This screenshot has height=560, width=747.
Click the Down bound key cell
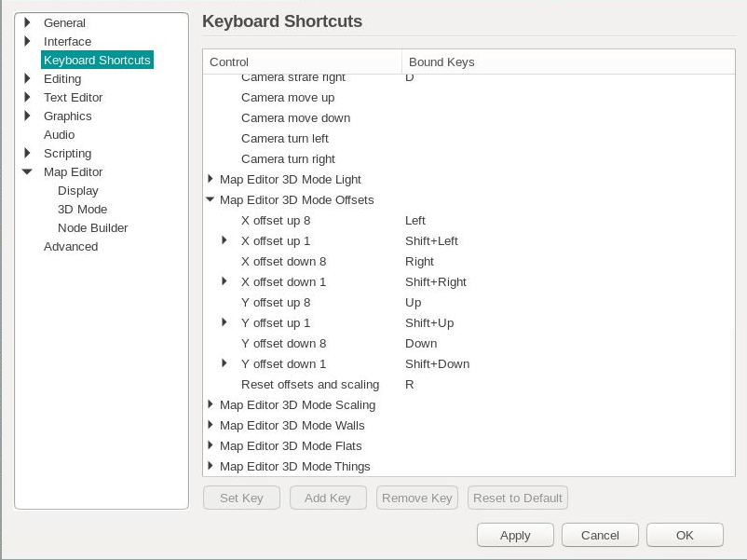421,343
